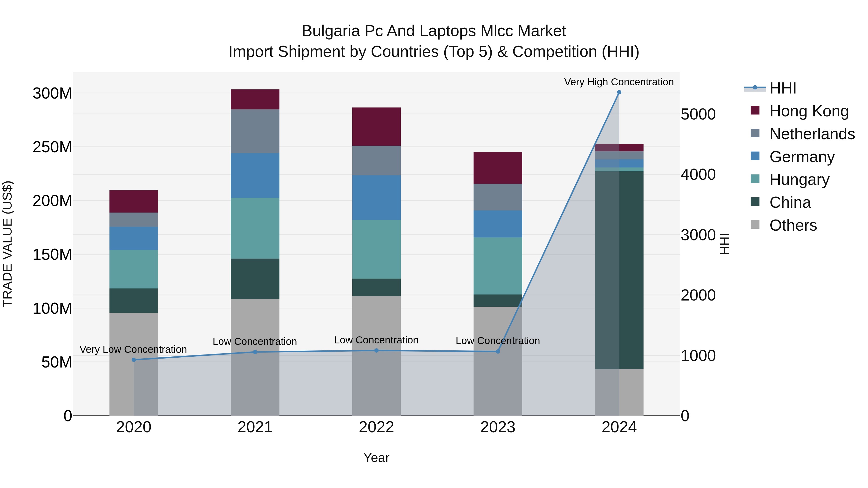Toggle Netherlands series in legend

pos(803,134)
